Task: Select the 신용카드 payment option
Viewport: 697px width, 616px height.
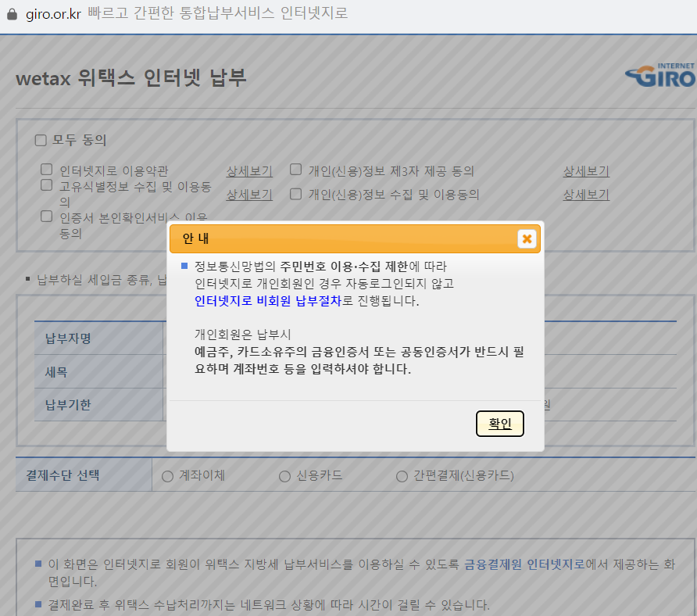Action: click(284, 476)
